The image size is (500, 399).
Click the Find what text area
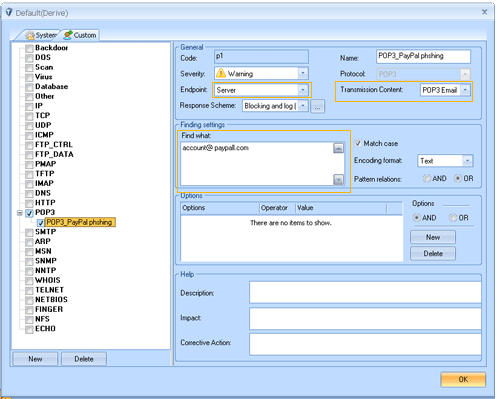coord(257,164)
